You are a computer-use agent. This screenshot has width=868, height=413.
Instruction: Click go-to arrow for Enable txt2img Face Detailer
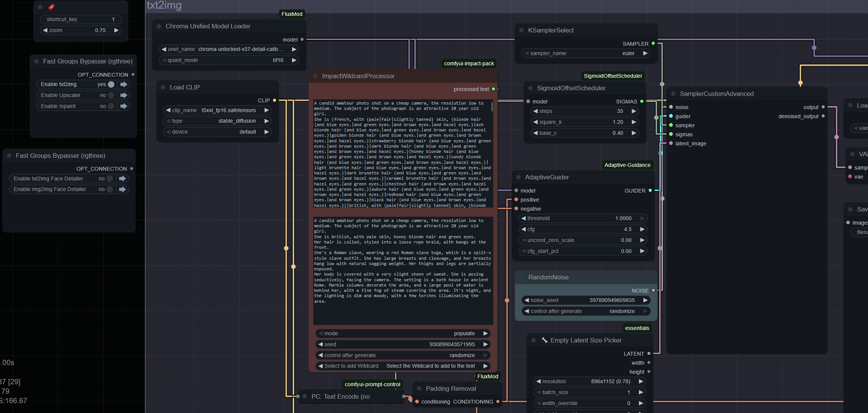pyautogui.click(x=123, y=179)
